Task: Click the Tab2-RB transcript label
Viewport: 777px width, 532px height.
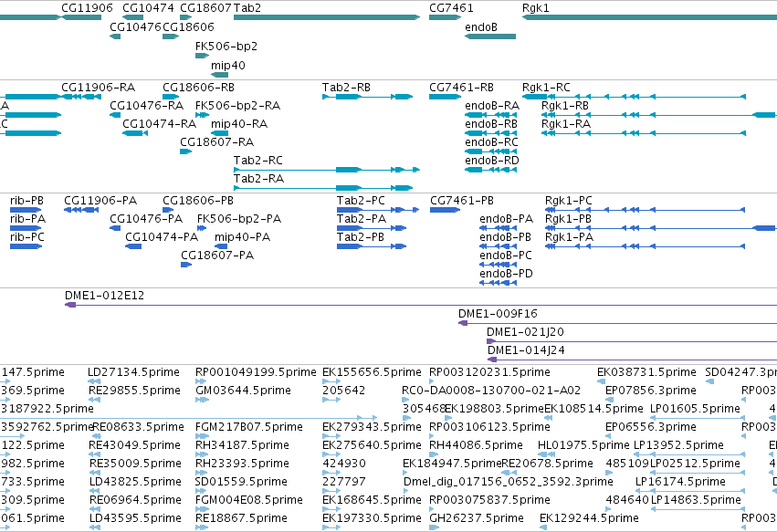Action: [x=346, y=88]
